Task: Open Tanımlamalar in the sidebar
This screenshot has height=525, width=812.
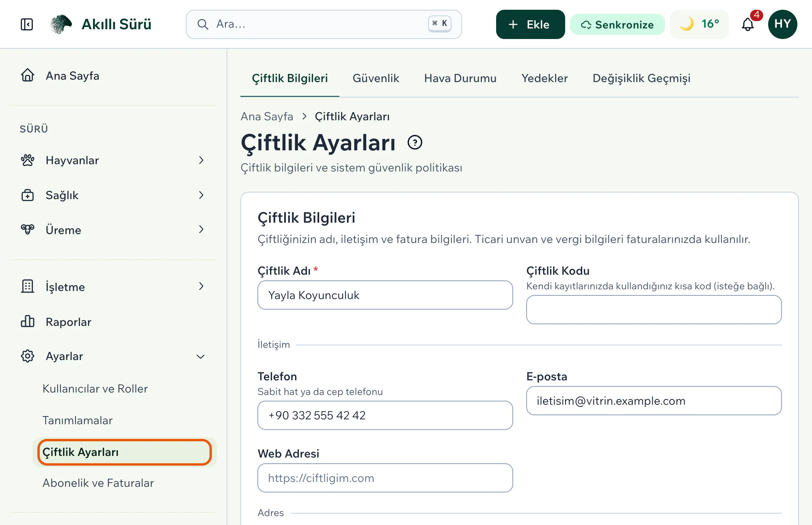Action: 78,421
